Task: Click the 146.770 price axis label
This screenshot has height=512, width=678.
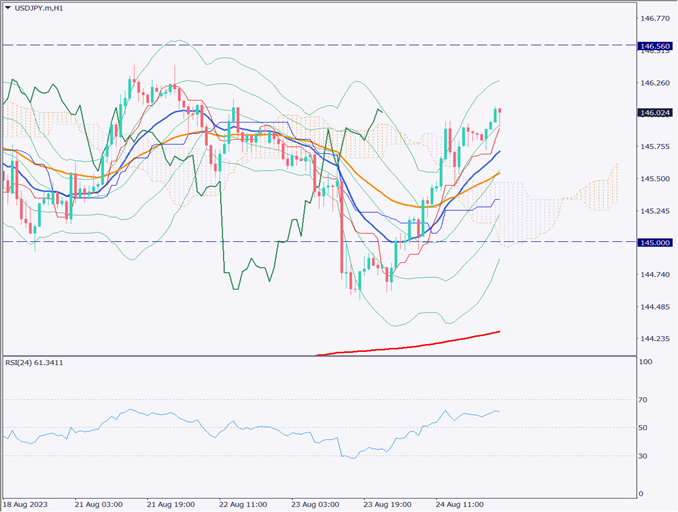Action: click(654, 18)
